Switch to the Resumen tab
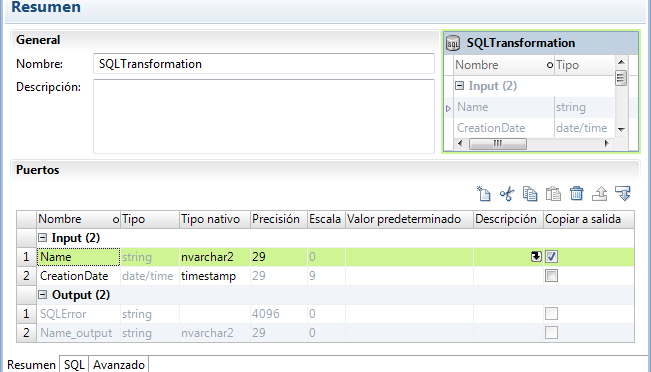651x372 pixels. point(32,365)
